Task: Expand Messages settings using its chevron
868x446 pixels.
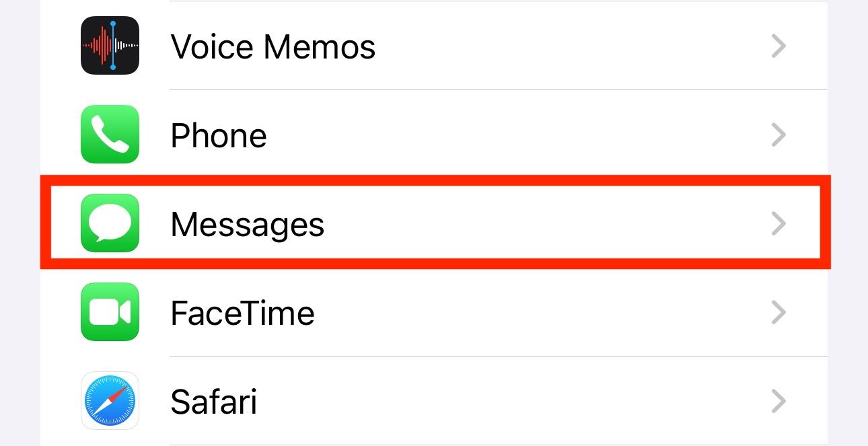Action: coord(779,223)
